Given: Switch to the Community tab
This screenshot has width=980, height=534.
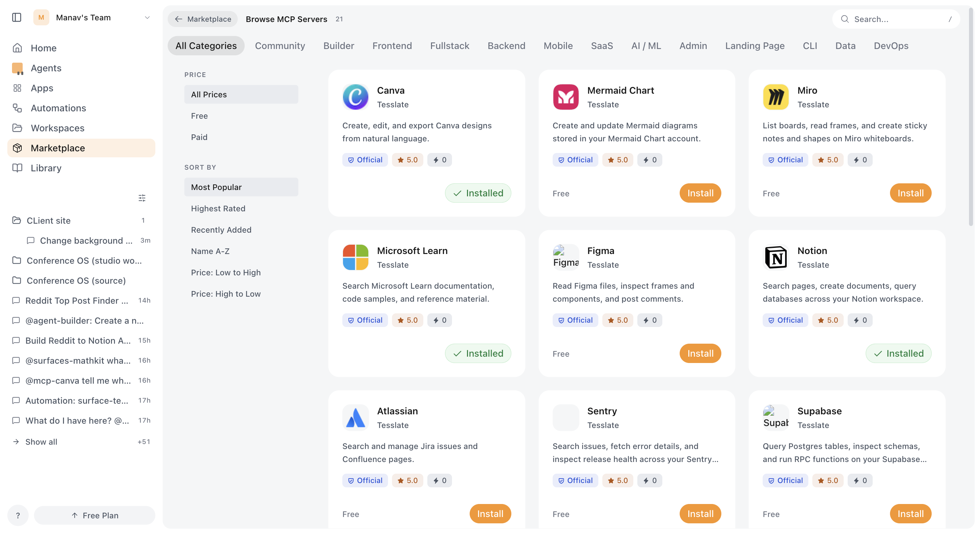Looking at the screenshot, I should [x=280, y=46].
